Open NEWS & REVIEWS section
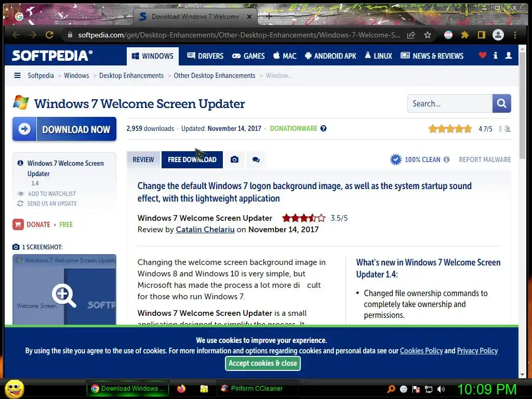The image size is (532, 399). (x=432, y=56)
